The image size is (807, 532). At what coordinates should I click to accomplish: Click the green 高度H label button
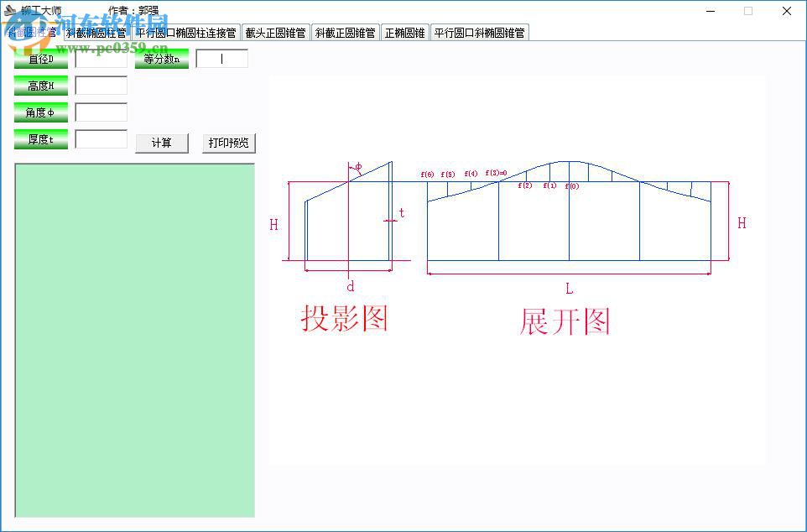click(x=40, y=86)
